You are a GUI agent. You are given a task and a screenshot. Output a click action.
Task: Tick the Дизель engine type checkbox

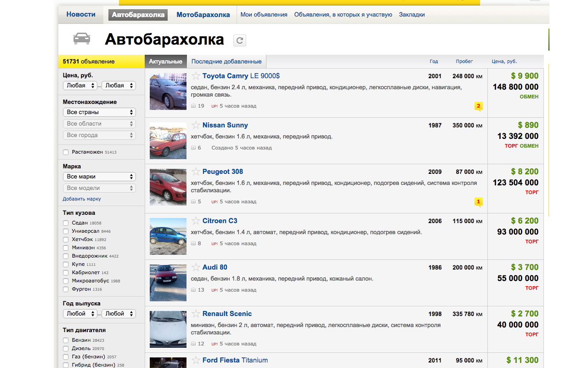click(x=66, y=349)
